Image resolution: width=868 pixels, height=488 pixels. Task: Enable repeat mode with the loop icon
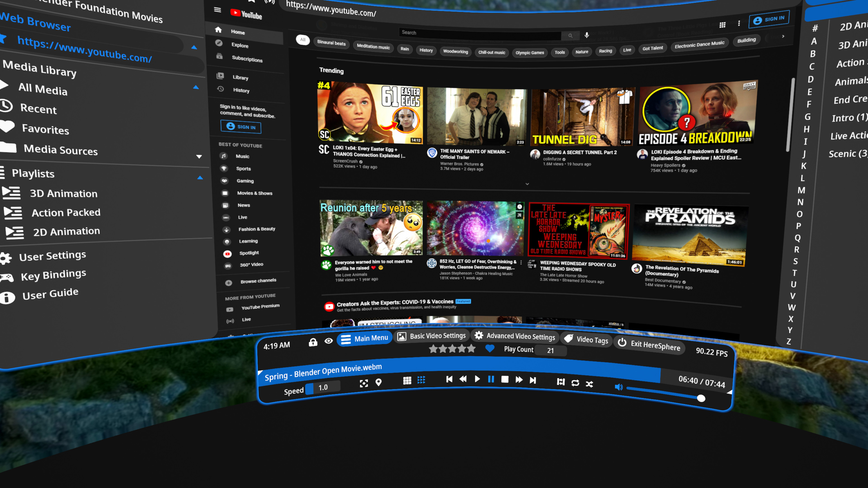[x=575, y=383]
